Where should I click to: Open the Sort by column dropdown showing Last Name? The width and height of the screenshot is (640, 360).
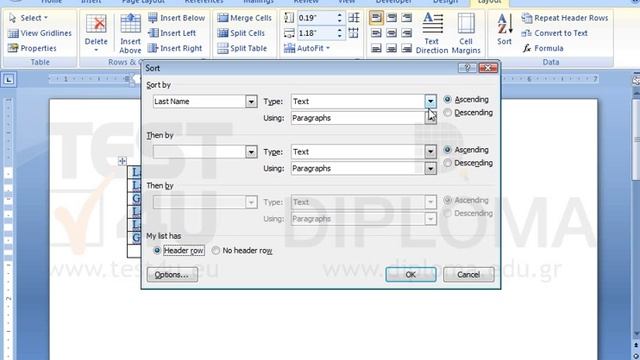[251, 101]
